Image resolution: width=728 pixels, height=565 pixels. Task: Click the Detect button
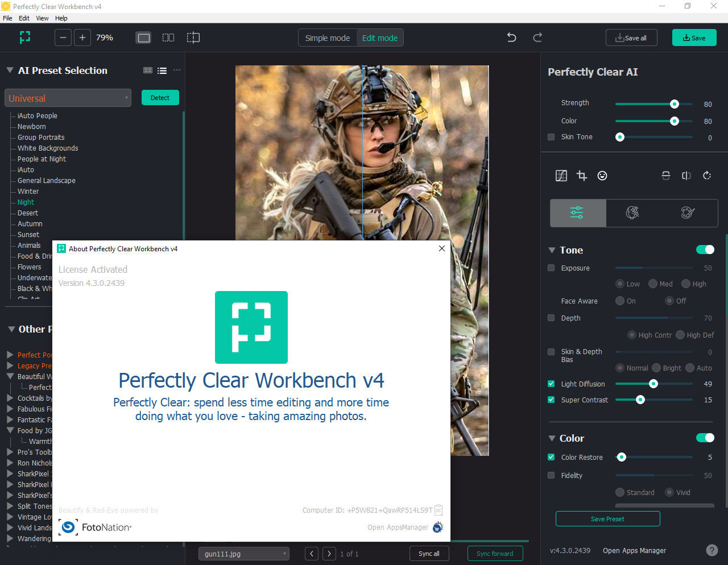pos(160,98)
